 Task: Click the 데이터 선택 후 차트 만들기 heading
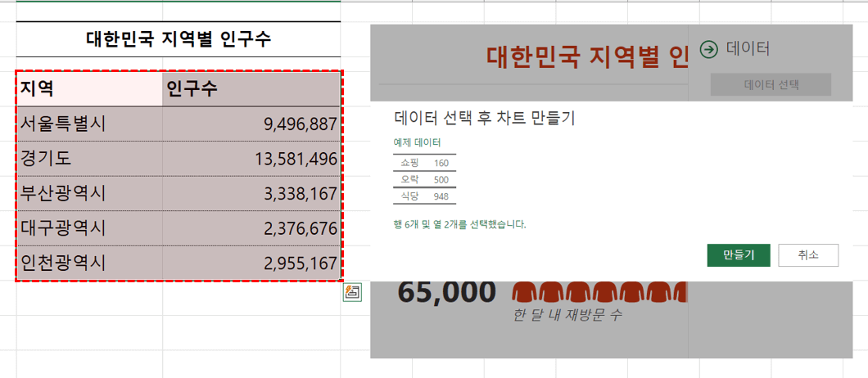[x=485, y=118]
